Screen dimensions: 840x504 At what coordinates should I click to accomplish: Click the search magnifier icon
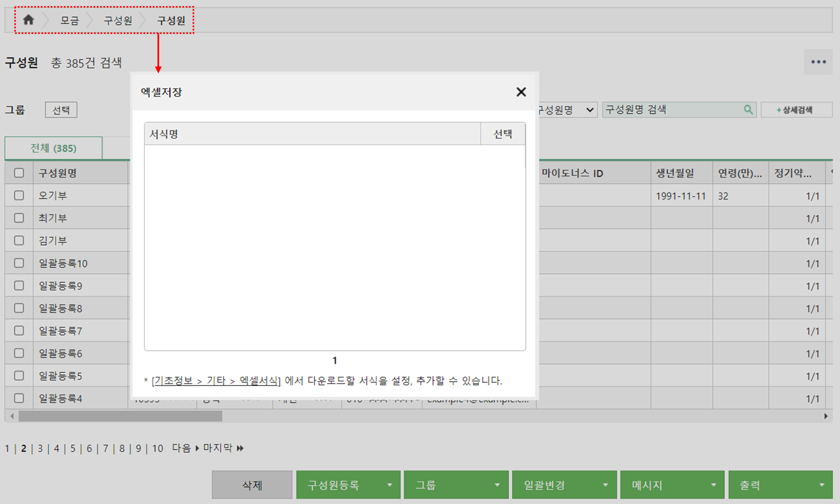click(748, 110)
